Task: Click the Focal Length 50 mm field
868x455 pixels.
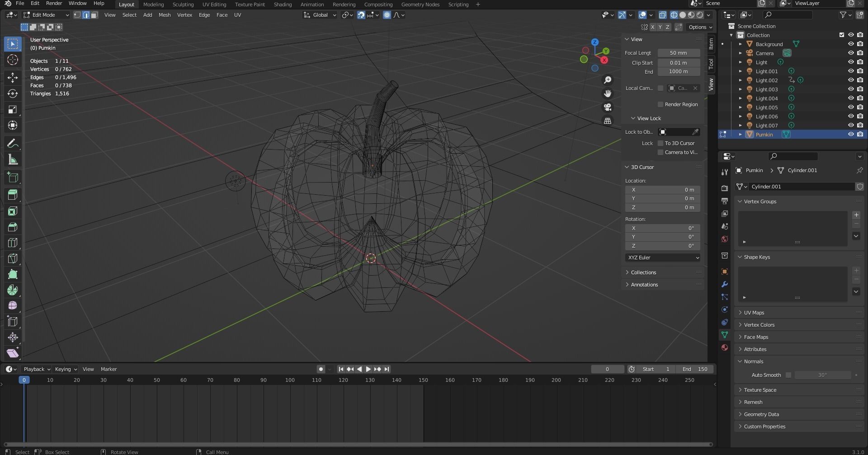Action: tap(679, 53)
